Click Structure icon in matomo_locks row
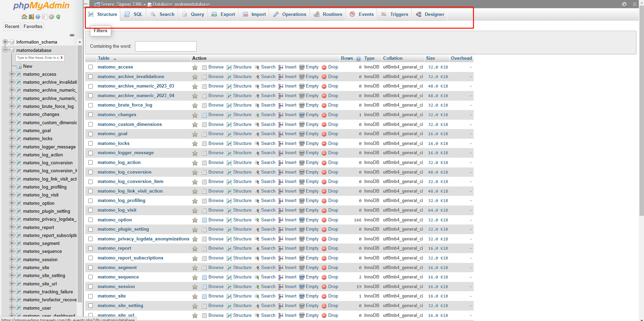644x321 pixels. point(229,144)
